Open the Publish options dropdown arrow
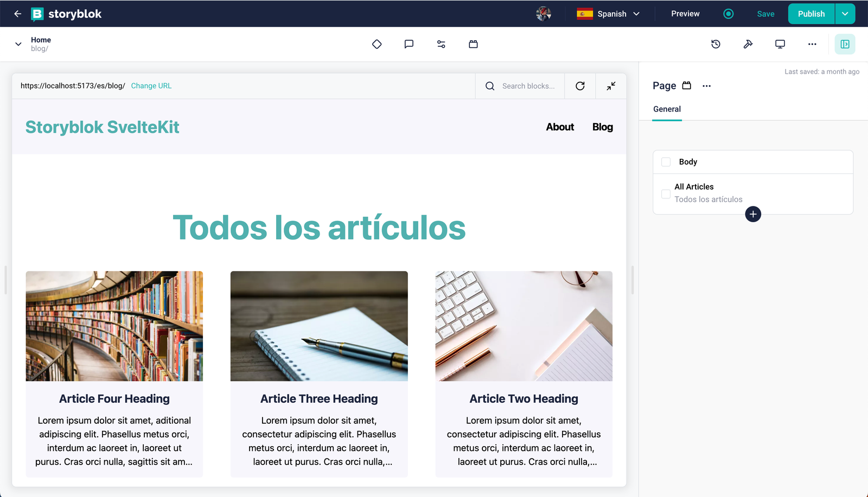 (845, 14)
